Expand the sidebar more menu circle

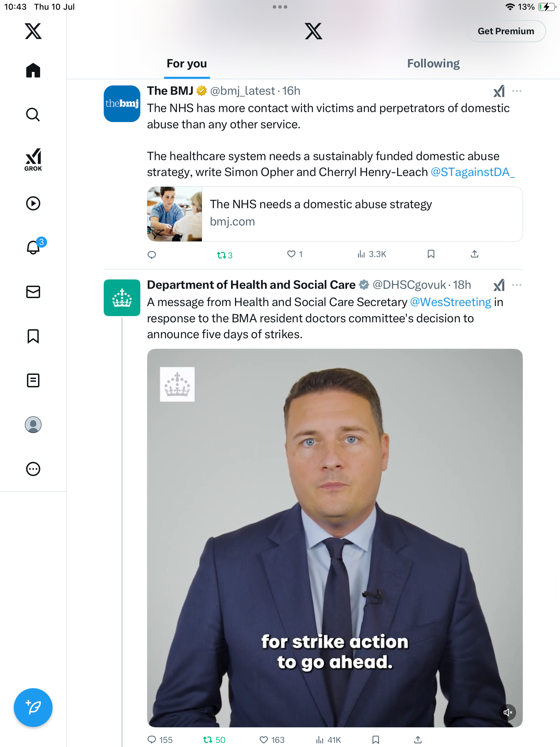pyautogui.click(x=33, y=469)
